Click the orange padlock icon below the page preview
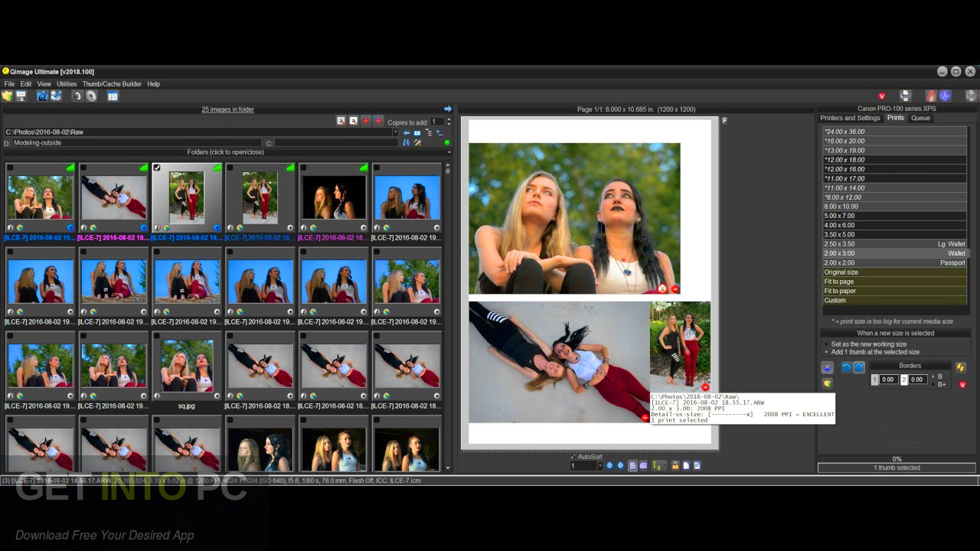Image resolution: width=980 pixels, height=551 pixels. 675,465
